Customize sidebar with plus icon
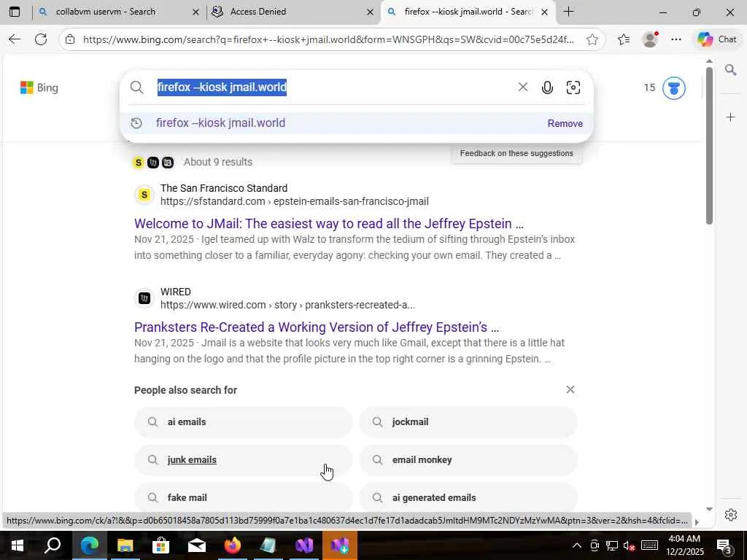 pos(730,117)
